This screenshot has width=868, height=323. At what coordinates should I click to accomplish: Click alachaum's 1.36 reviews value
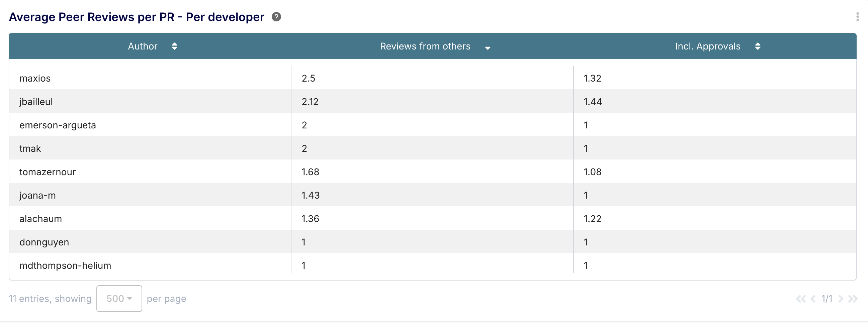point(310,219)
